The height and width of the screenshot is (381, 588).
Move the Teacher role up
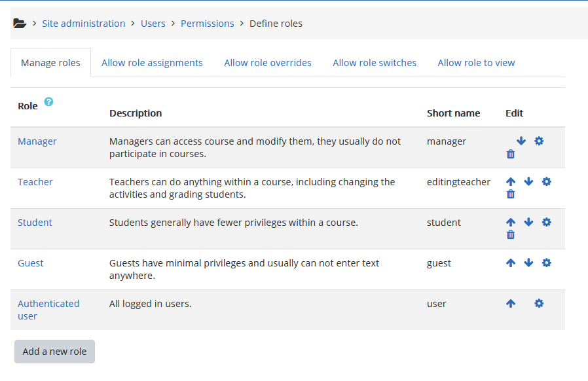[x=511, y=182]
